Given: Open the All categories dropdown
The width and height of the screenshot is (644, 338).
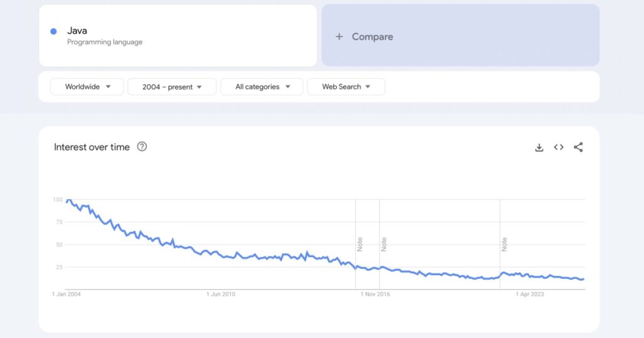Looking at the screenshot, I should [262, 87].
